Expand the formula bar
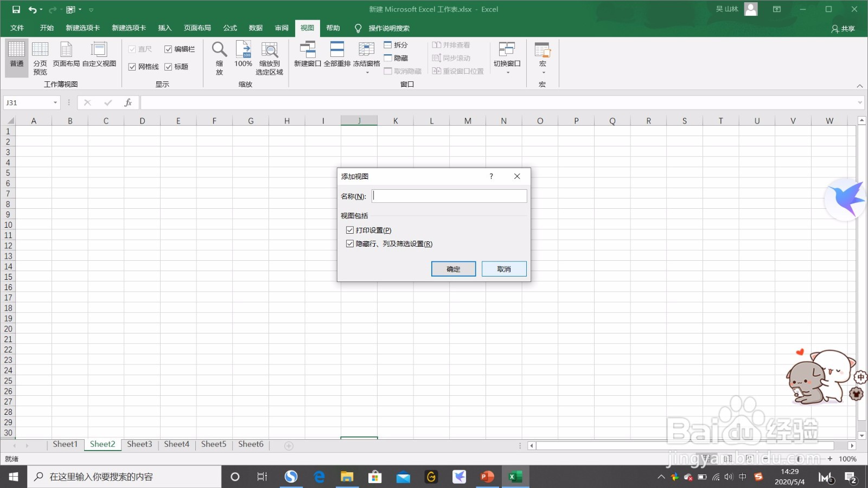 coord(860,102)
